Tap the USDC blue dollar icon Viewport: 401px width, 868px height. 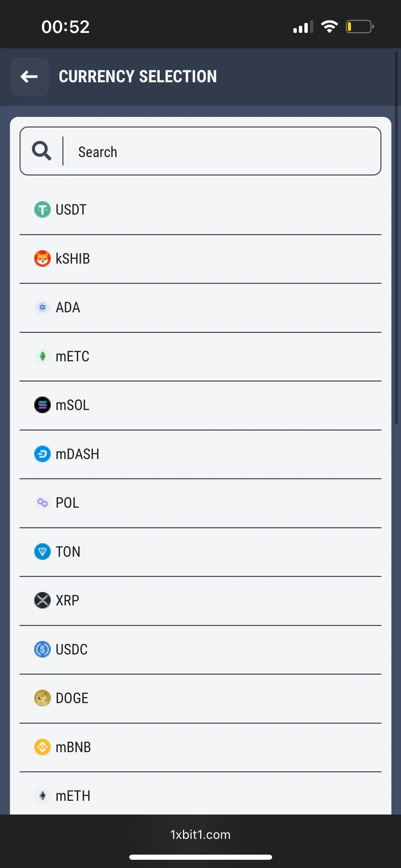pyautogui.click(x=42, y=649)
